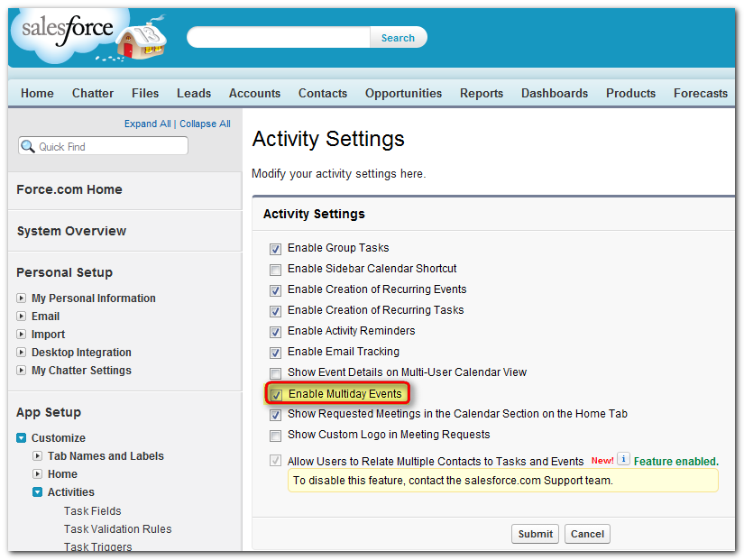Open System Overview link
The height and width of the screenshot is (560, 744).
coord(71,231)
